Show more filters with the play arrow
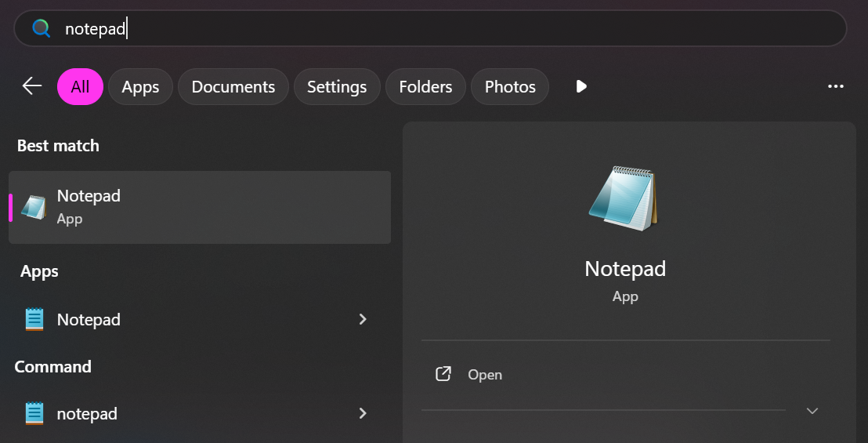Screen dimensions: 868x443 (x=581, y=86)
